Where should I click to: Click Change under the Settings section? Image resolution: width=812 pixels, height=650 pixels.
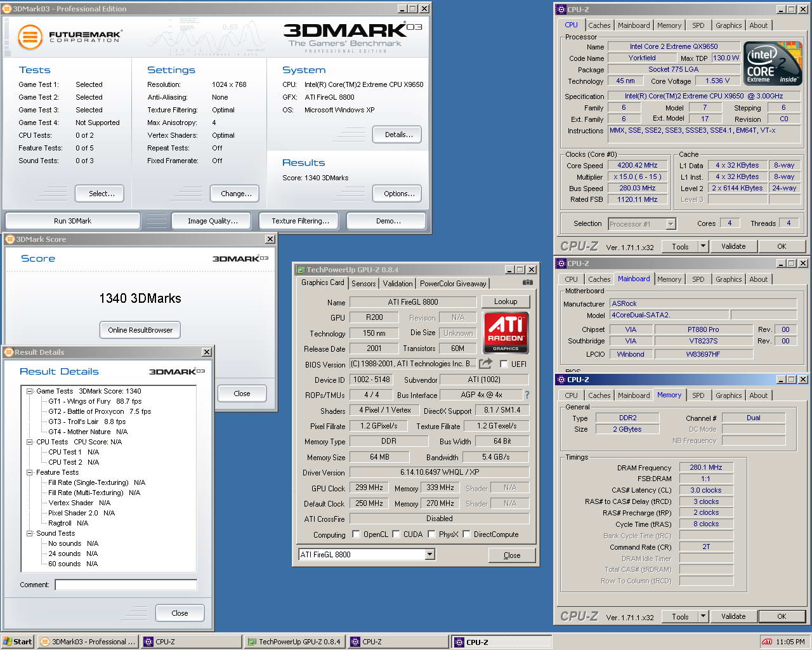click(236, 194)
